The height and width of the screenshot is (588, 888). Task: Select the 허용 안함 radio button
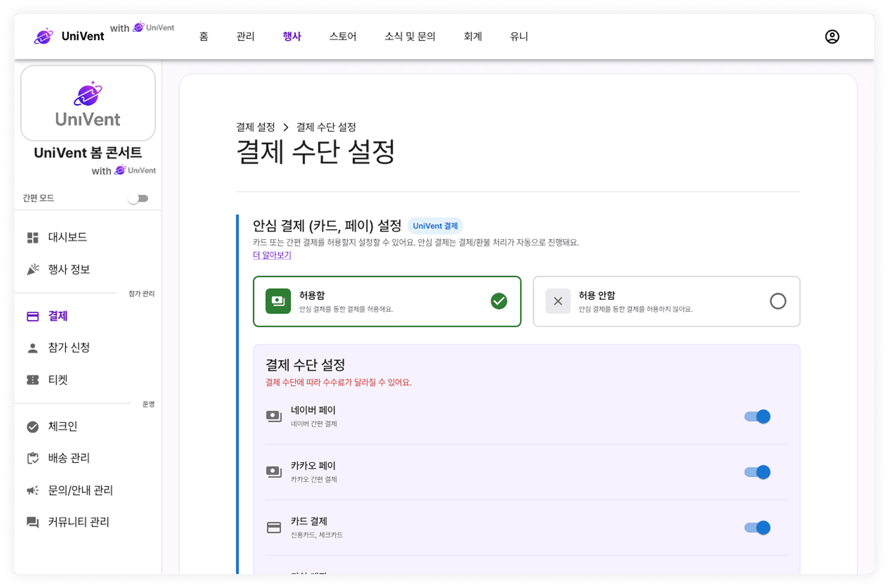[x=778, y=301]
